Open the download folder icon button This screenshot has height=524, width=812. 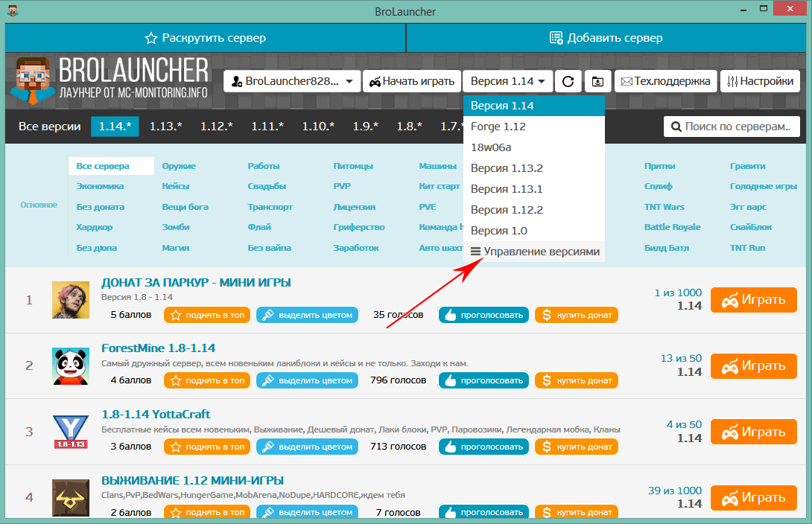(597, 81)
